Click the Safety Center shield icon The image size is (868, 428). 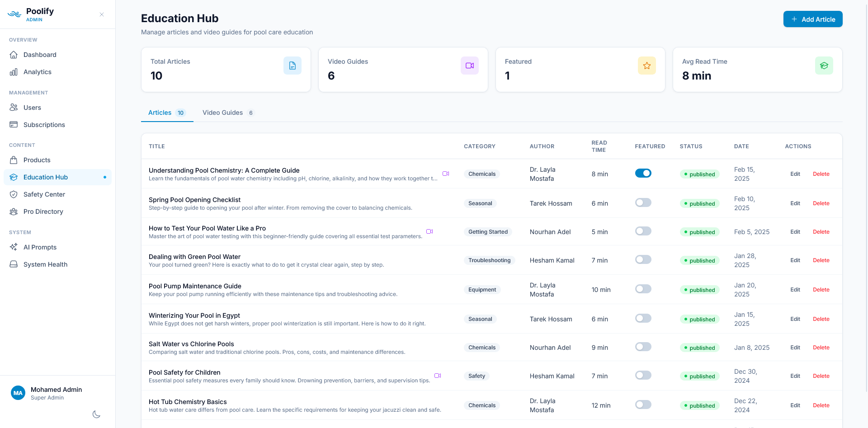[x=14, y=194]
